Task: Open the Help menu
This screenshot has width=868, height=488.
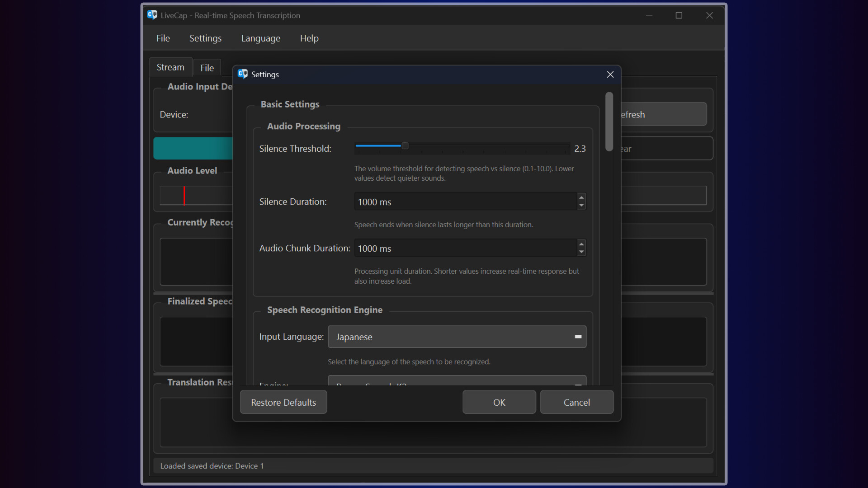Action: pos(309,38)
